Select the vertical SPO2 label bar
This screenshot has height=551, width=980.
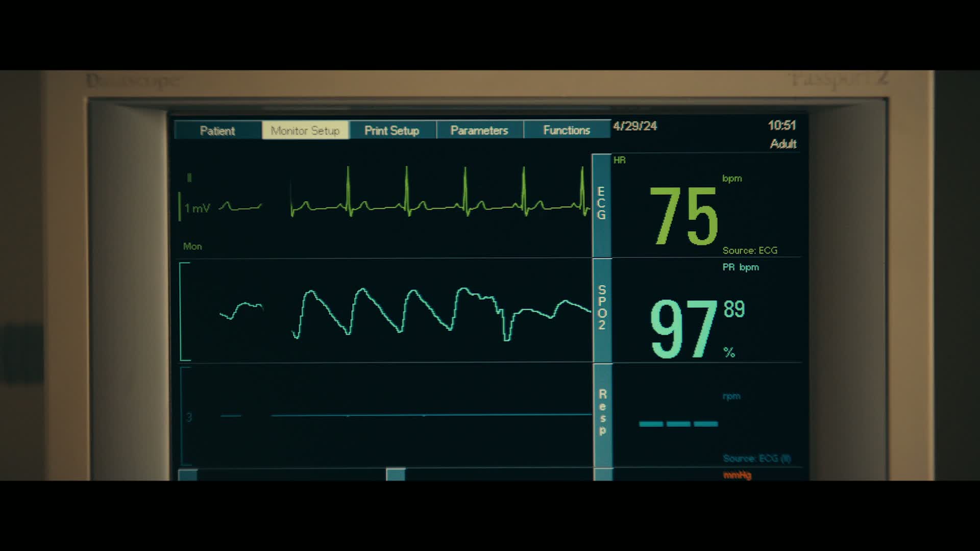(602, 308)
